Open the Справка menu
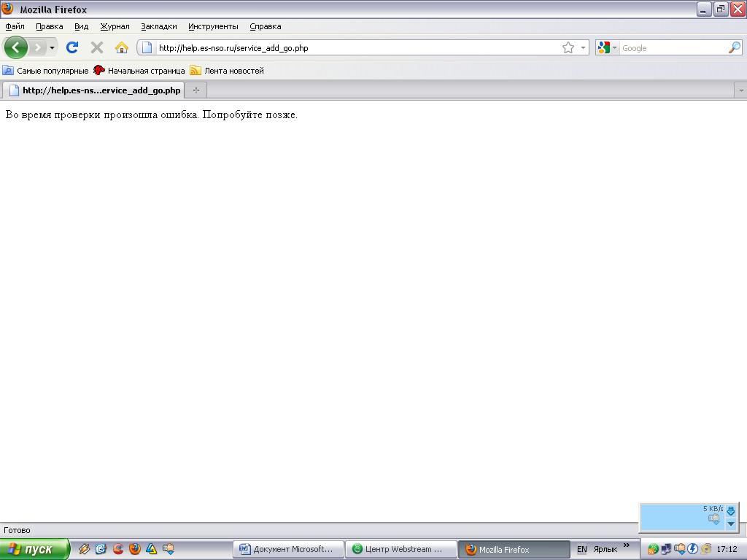 tap(266, 26)
